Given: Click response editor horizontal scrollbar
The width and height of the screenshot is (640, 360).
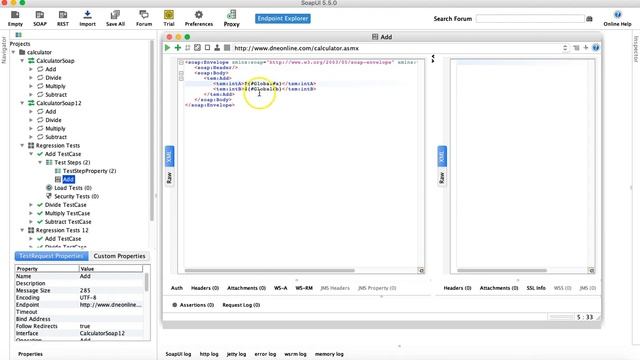Looking at the screenshot, I should pos(502,270).
